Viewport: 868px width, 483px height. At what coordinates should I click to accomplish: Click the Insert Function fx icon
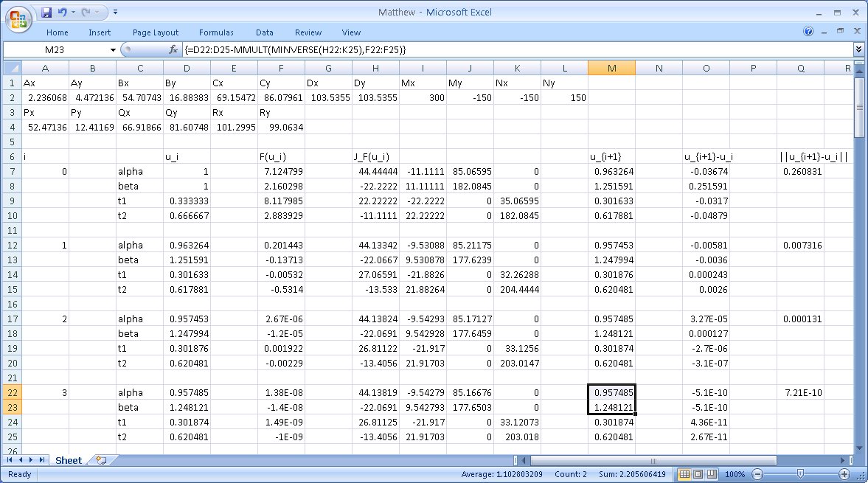tap(173, 49)
